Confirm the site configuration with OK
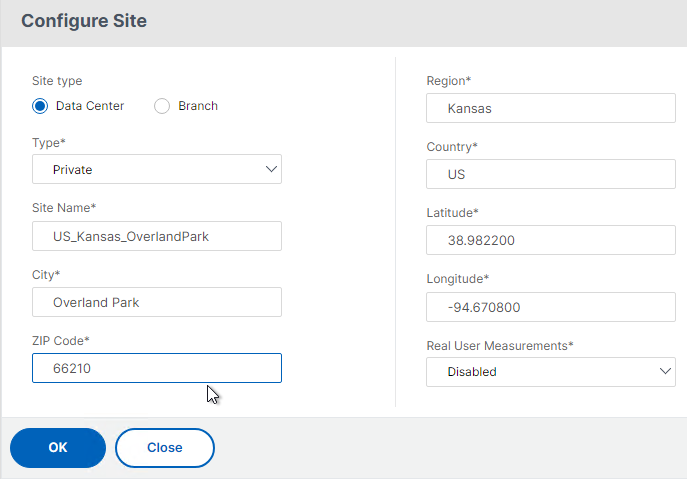This screenshot has height=479, width=687. 58,447
